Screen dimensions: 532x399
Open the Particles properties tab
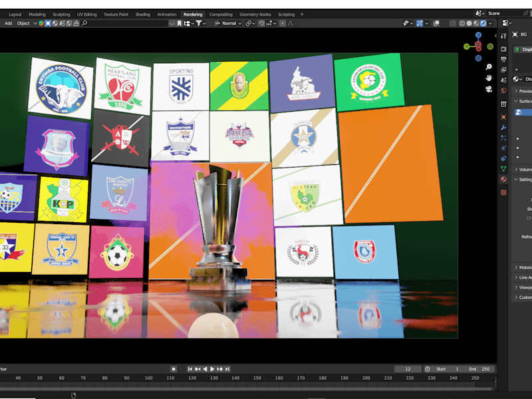(503, 138)
